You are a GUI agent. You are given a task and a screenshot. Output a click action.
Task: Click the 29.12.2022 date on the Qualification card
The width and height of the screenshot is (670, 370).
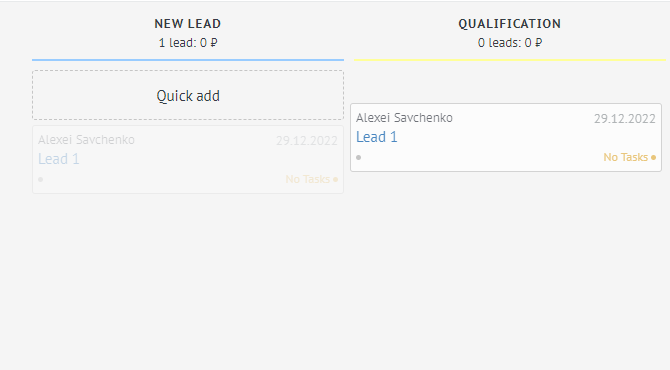click(625, 118)
